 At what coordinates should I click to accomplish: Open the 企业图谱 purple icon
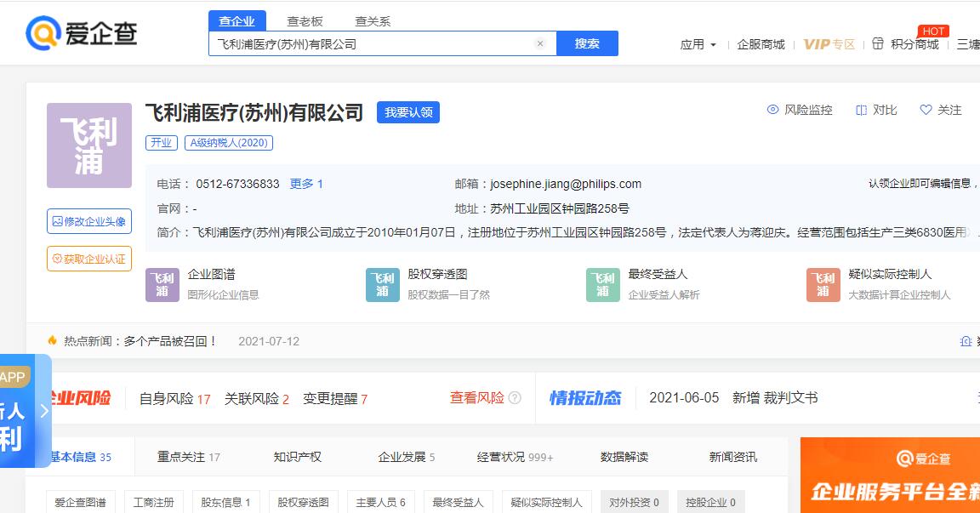162,285
